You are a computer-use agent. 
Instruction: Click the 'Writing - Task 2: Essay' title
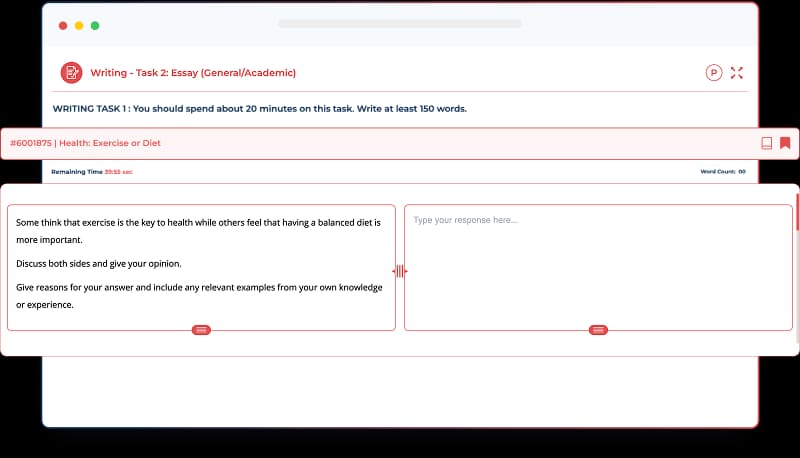click(x=193, y=73)
